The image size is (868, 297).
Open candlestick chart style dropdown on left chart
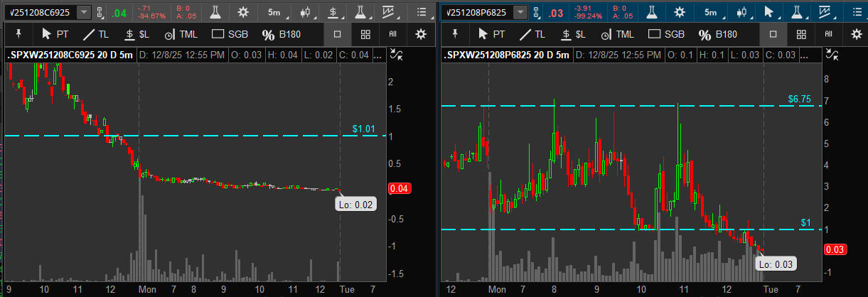306,12
